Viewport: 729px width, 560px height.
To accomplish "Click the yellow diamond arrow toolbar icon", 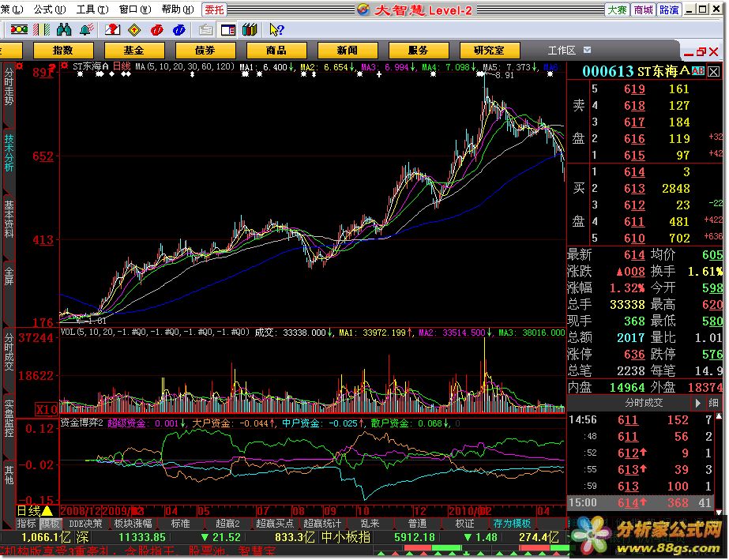I will [134, 29].
